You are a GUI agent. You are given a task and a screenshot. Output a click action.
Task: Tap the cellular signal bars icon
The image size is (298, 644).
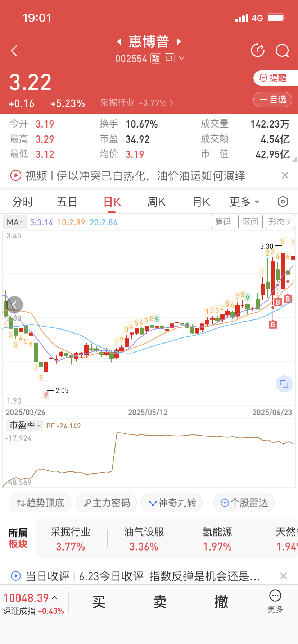coord(241,18)
